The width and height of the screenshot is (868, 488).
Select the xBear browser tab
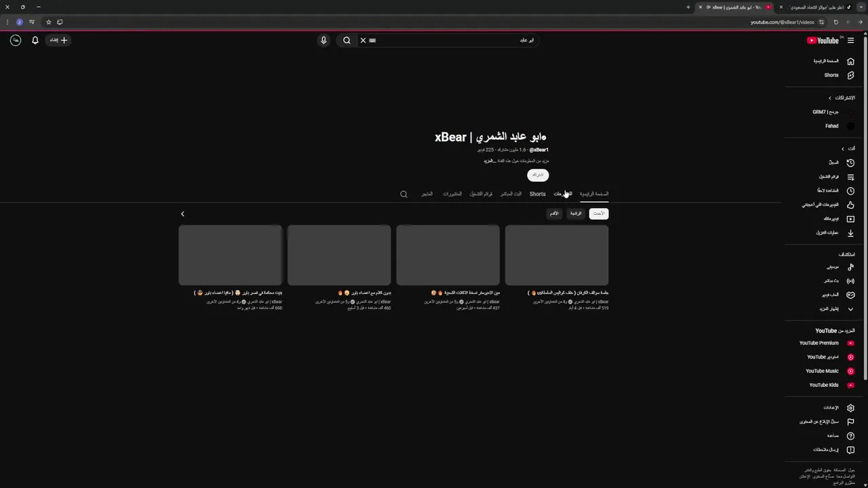735,7
